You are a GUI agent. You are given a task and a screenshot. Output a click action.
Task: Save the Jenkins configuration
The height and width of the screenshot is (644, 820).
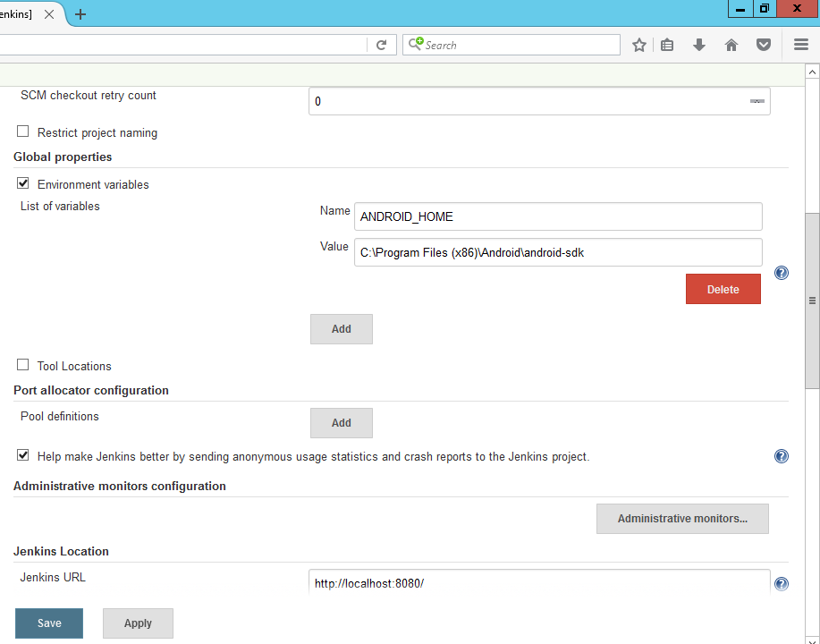[x=49, y=623]
